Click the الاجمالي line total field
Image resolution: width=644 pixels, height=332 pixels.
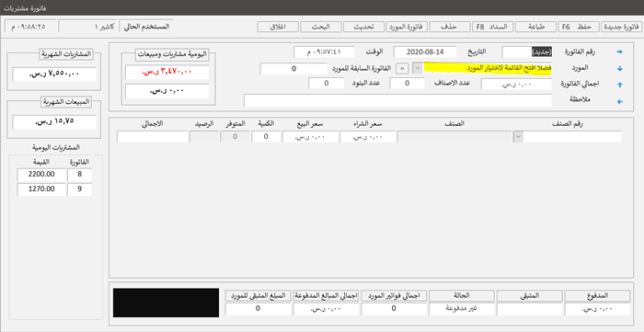pos(152,137)
